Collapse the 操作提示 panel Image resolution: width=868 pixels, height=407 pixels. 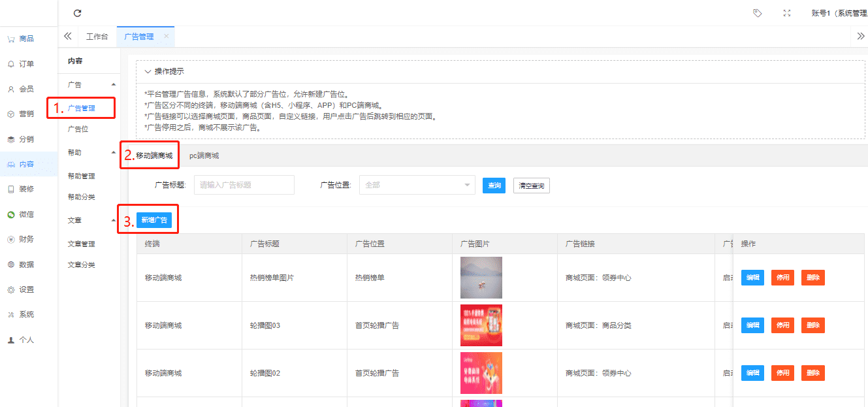pos(148,71)
